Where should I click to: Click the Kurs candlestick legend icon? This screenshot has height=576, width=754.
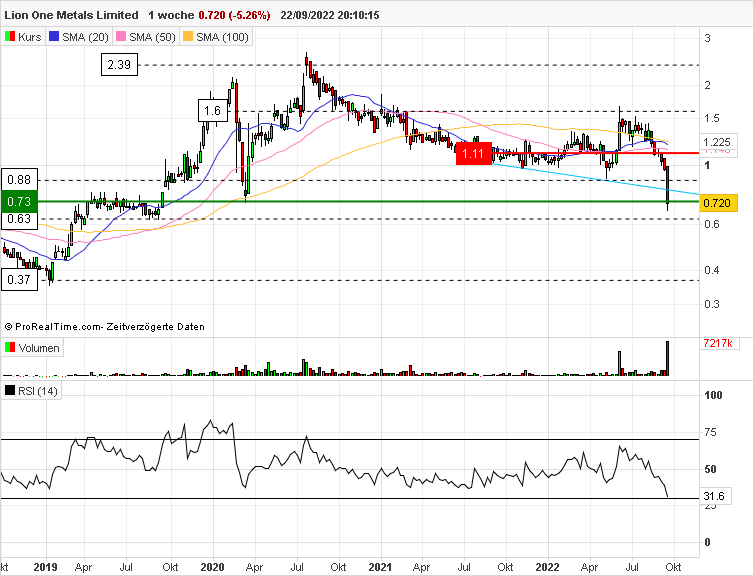[10, 37]
